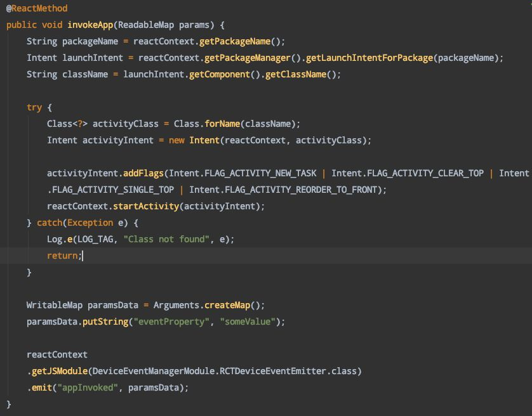
Task: Click the WritableMap type name
Action: pos(55,305)
